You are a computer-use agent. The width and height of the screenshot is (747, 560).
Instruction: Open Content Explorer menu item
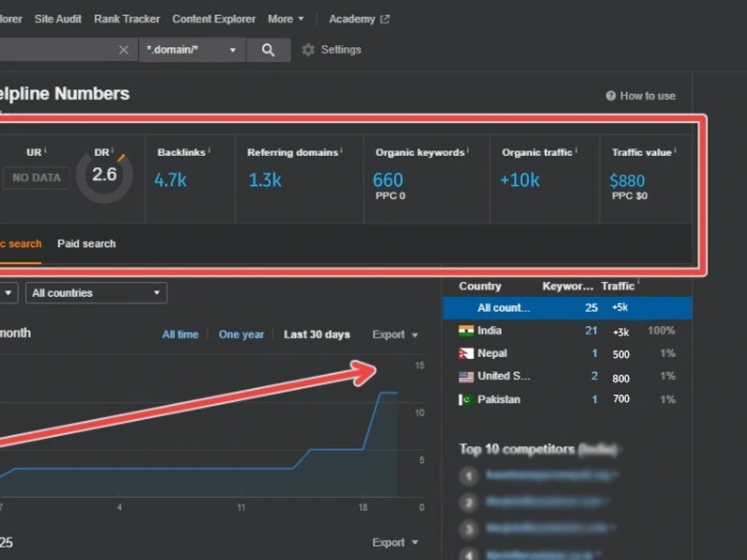click(x=214, y=19)
